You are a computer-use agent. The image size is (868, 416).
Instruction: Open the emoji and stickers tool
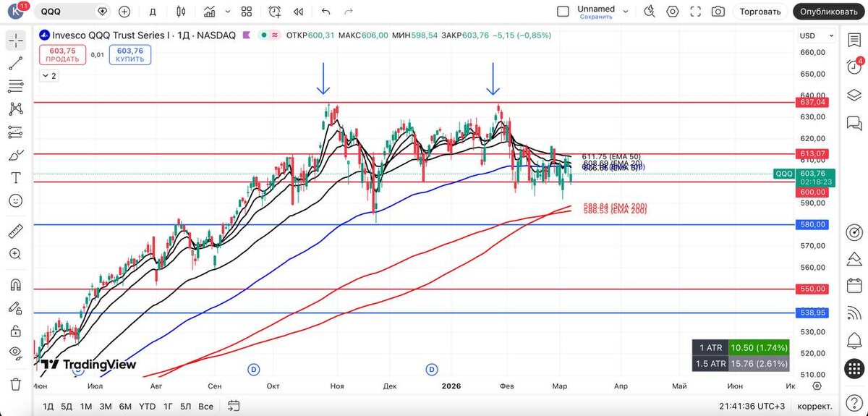(x=15, y=200)
